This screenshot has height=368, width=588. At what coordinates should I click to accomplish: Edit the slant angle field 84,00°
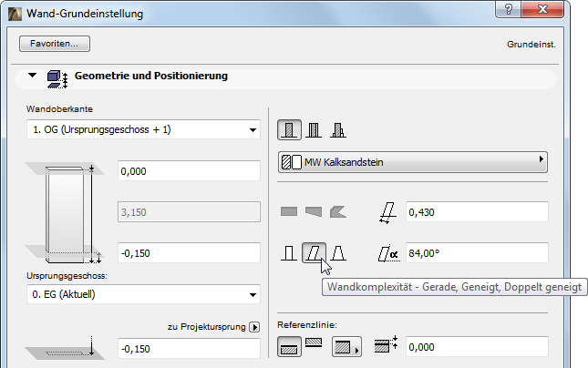(x=477, y=253)
